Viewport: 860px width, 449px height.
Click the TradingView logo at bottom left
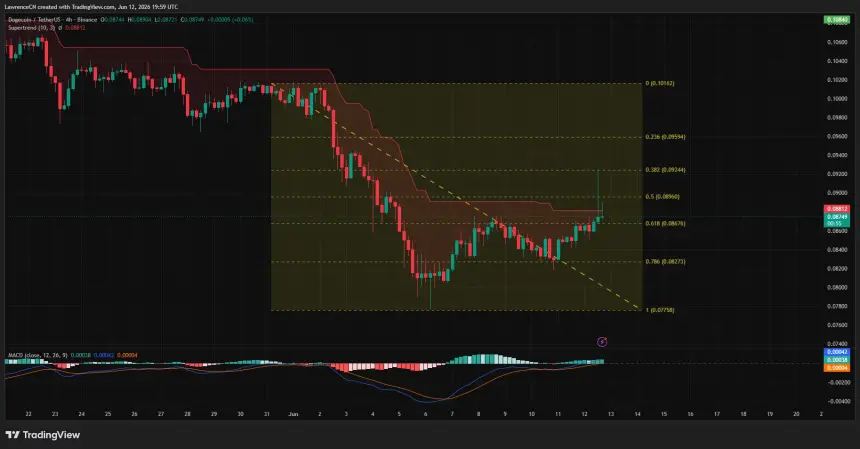[x=43, y=435]
